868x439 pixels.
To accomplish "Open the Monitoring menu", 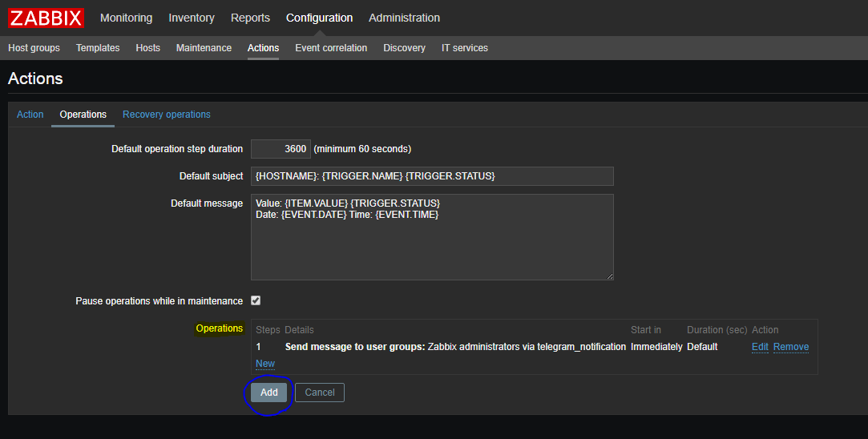I will pos(126,18).
